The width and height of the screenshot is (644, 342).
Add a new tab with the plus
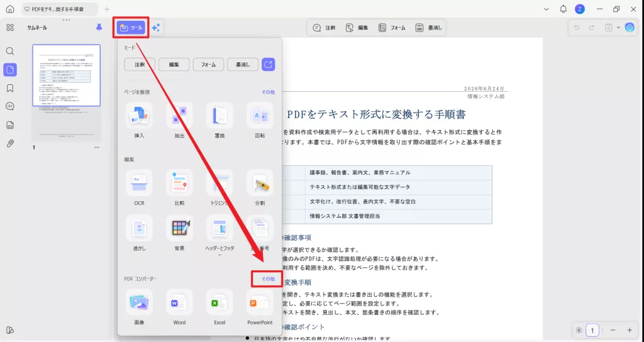click(107, 9)
